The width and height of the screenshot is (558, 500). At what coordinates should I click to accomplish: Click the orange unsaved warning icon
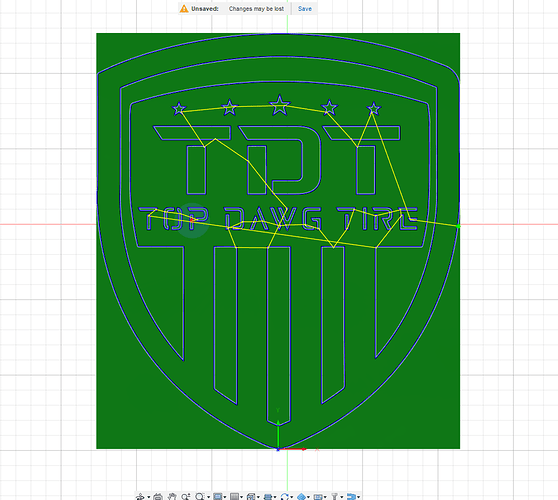coord(184,9)
